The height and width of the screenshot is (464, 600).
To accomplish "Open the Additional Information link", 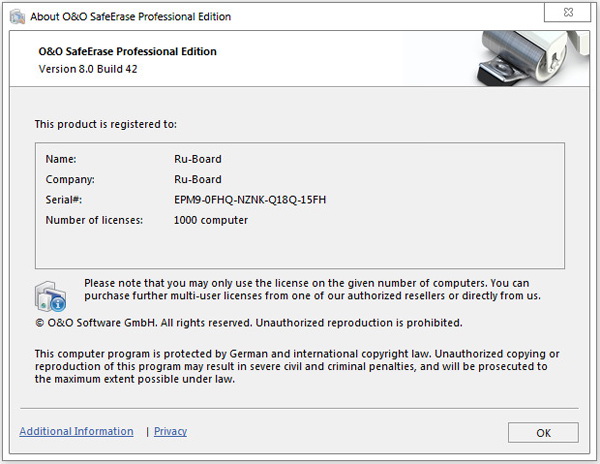I will [76, 431].
